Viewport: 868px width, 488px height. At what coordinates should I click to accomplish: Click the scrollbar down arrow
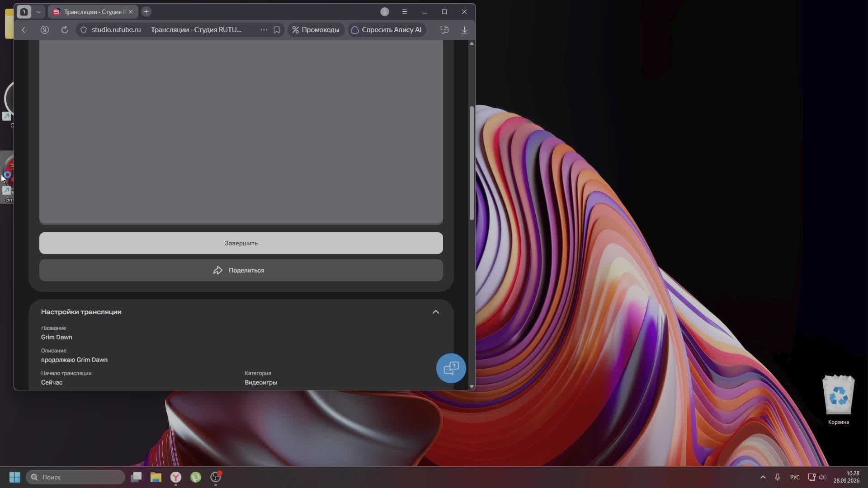(x=472, y=387)
